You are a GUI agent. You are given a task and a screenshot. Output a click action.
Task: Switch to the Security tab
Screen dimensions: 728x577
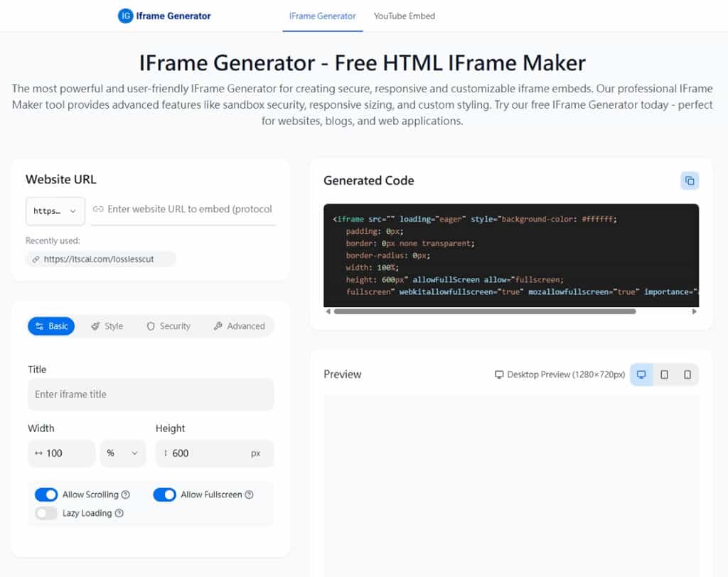pos(168,326)
